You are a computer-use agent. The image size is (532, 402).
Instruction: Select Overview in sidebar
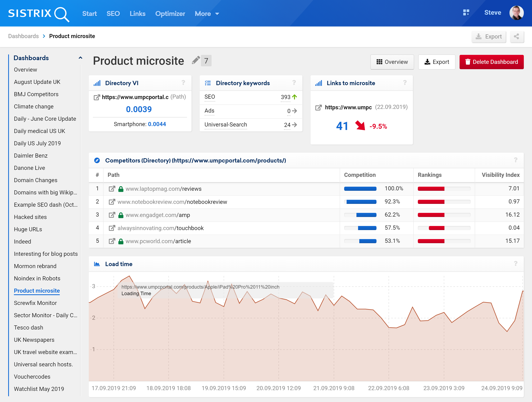26,70
